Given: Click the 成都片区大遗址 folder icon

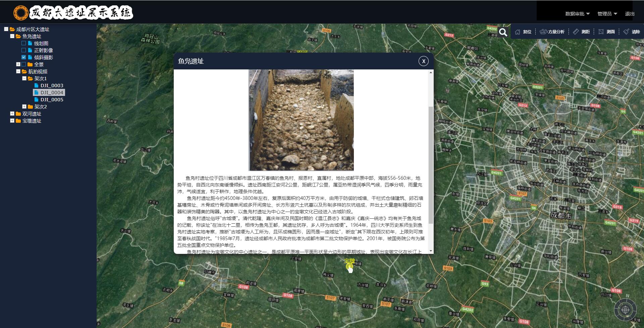Looking at the screenshot, I should [12, 29].
